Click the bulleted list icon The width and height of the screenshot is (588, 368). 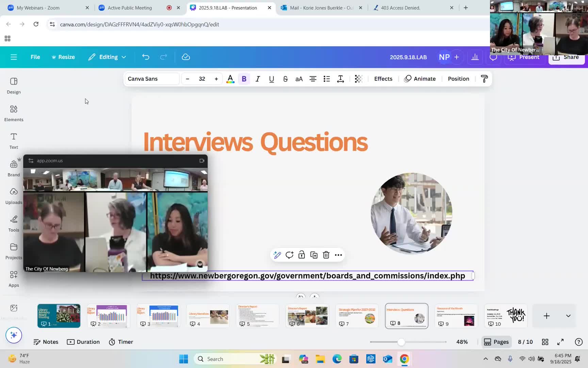coord(327,79)
